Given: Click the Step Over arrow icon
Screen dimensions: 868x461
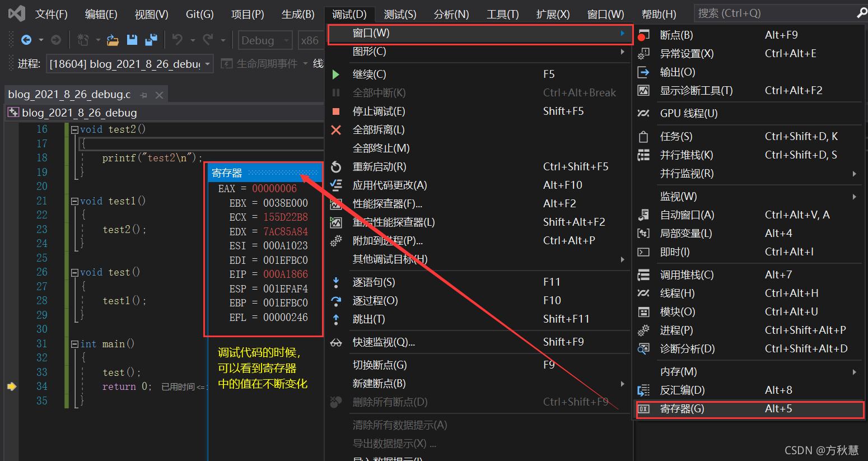Looking at the screenshot, I should 336,301.
